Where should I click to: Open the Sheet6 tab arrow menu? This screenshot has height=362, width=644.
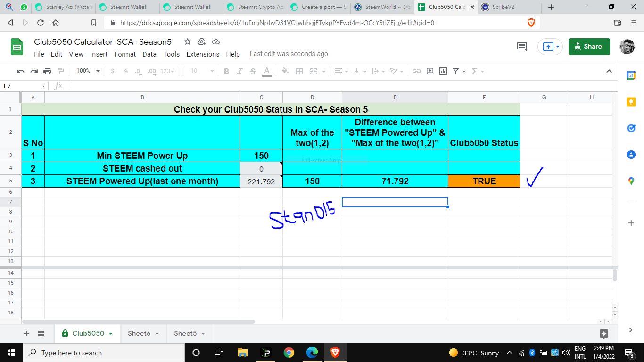pos(157,334)
